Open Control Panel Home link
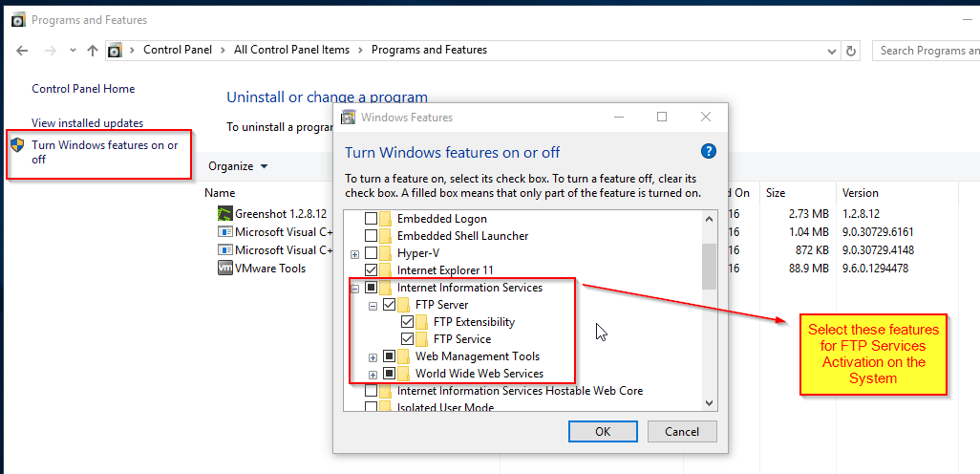Screen dimensions: 980x474 tap(83, 89)
